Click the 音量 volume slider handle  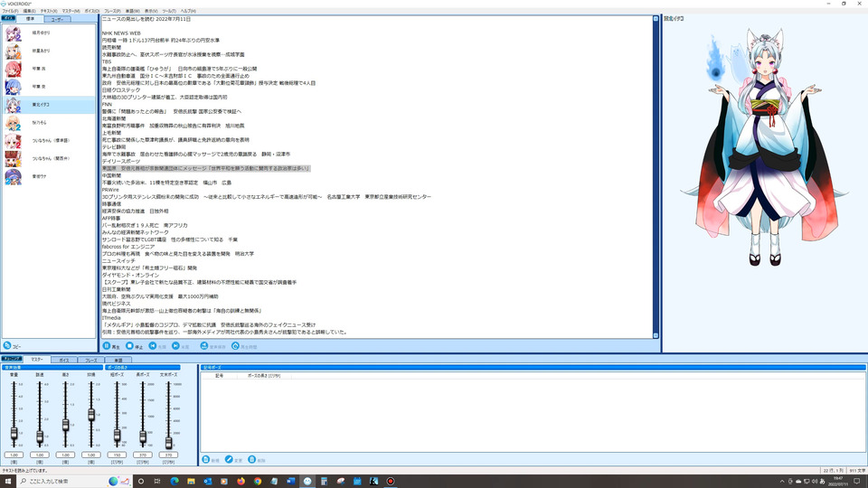point(14,433)
